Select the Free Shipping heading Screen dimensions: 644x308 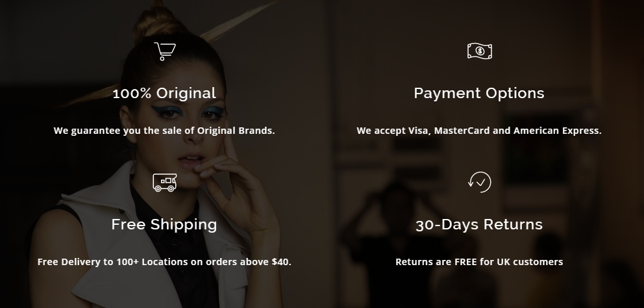point(164,225)
